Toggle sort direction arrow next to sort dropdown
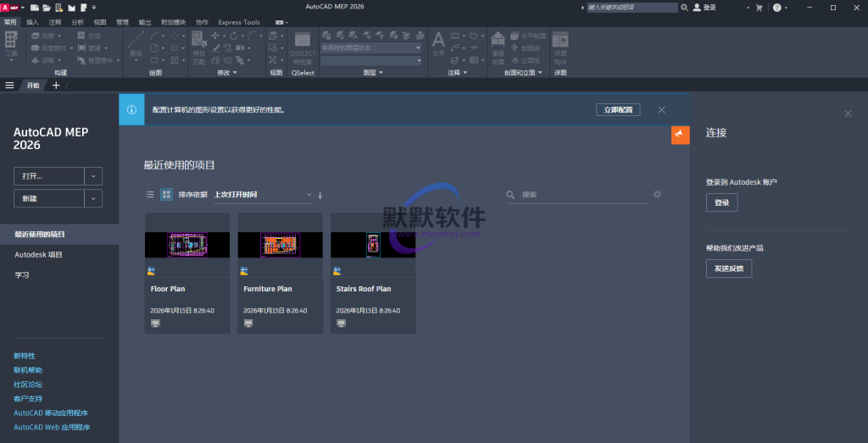Screen dimensions: 868x443 coord(320,196)
